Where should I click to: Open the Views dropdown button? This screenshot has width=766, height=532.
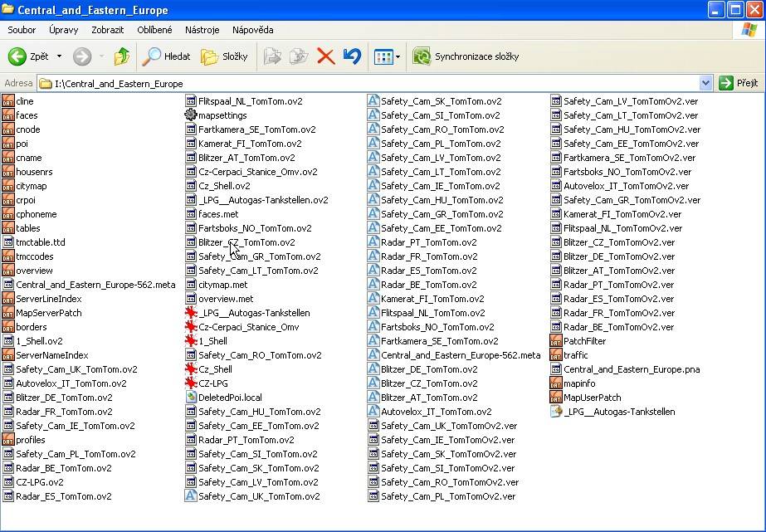point(387,56)
